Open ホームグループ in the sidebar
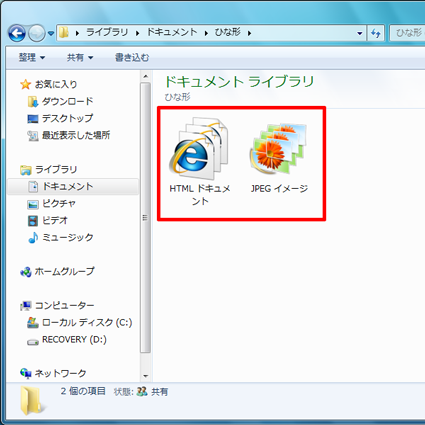This screenshot has height=425, width=425. click(57, 272)
